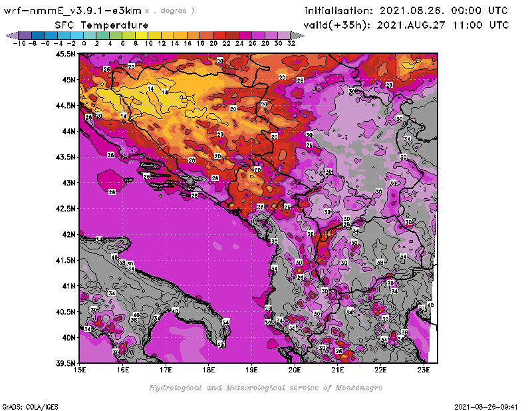Click the 45.5N latitude label
This screenshot has height=411, width=532.
[x=65, y=54]
